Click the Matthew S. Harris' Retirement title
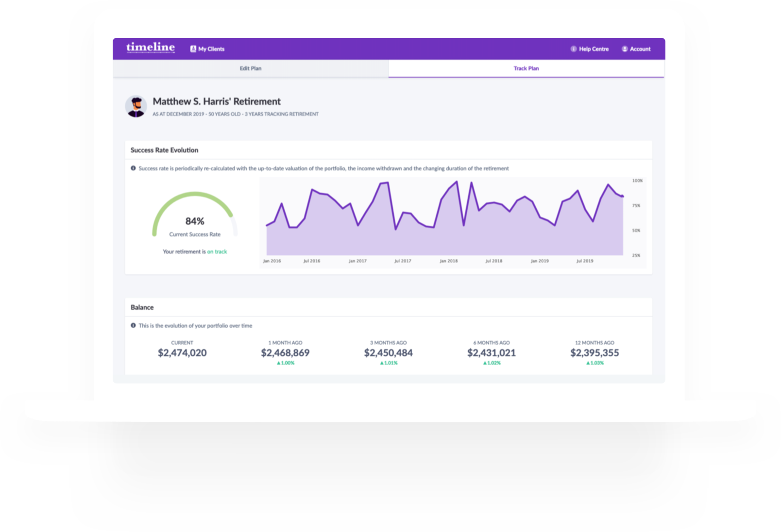 (x=217, y=101)
